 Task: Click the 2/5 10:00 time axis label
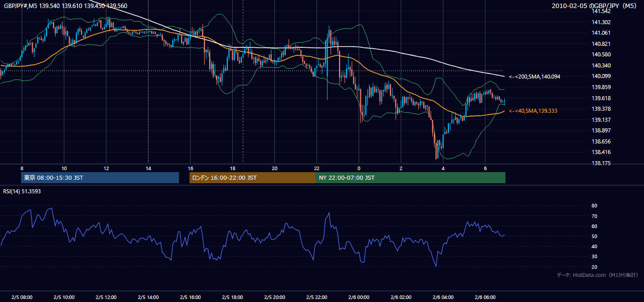tap(64, 297)
